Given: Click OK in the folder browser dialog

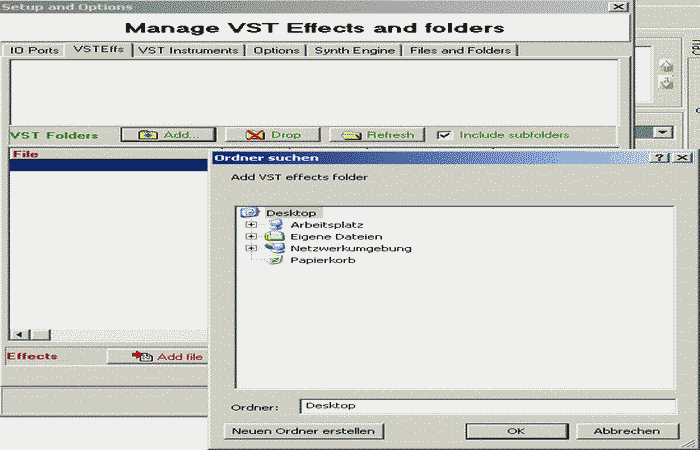Looking at the screenshot, I should tap(515, 431).
